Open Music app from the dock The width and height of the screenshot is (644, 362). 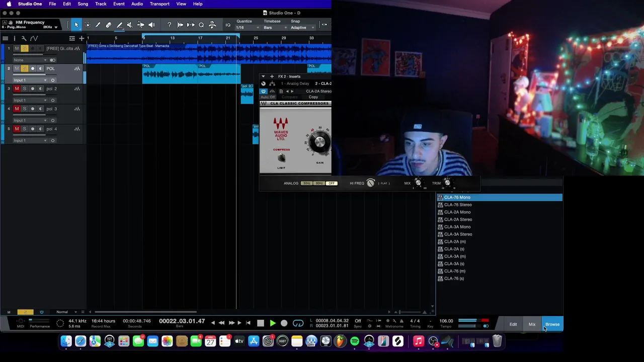419,342
